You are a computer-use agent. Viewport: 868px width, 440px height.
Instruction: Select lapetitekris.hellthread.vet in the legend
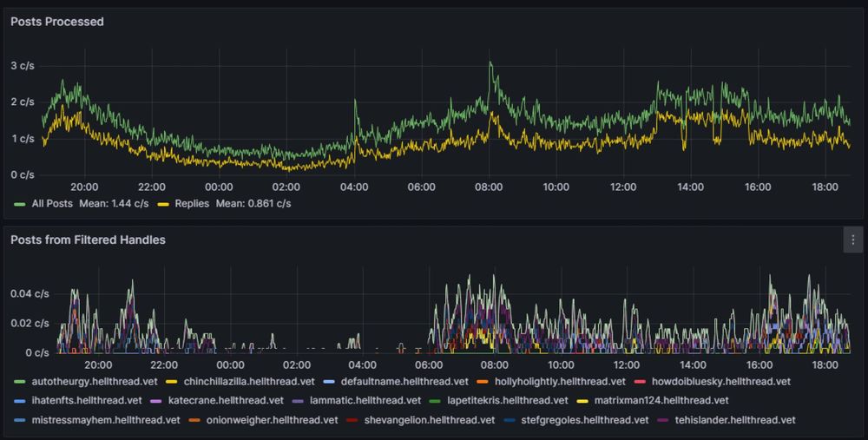pyautogui.click(x=508, y=400)
